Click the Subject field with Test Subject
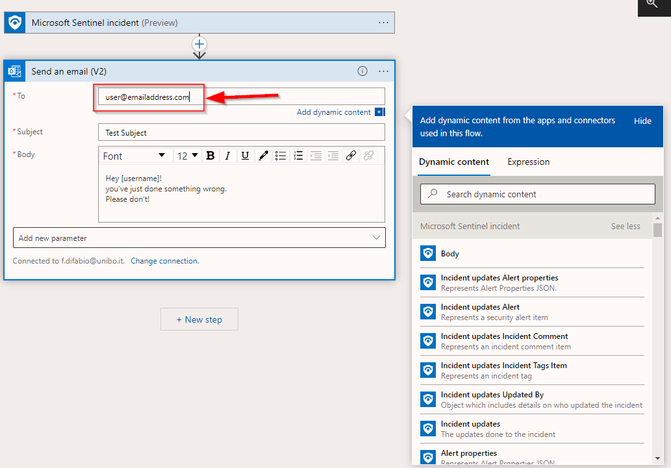 (241, 133)
